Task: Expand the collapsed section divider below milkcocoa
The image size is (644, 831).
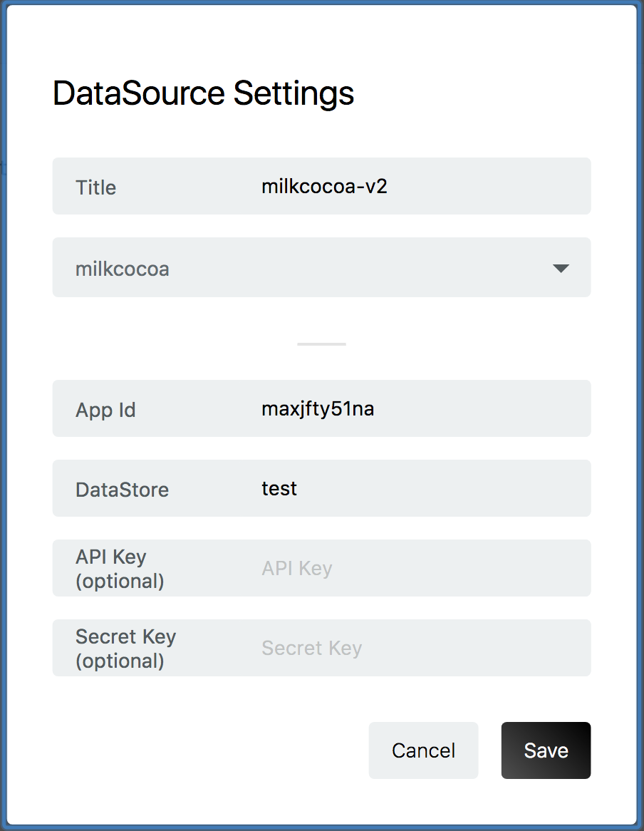Action: point(321,343)
